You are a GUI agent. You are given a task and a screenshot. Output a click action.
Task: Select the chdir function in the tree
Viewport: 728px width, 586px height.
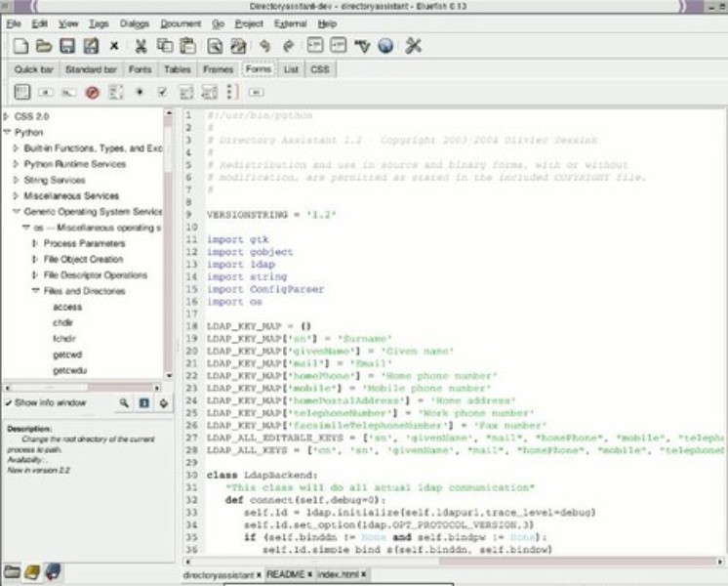click(x=62, y=322)
